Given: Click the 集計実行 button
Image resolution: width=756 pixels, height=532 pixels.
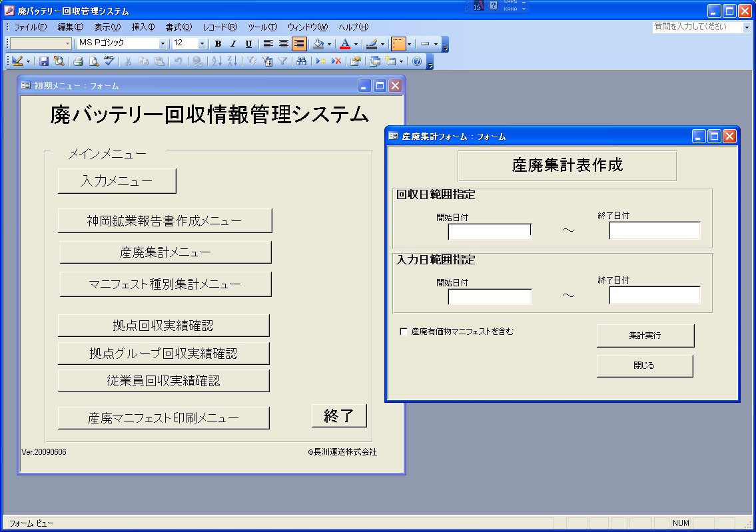Looking at the screenshot, I should tap(645, 336).
